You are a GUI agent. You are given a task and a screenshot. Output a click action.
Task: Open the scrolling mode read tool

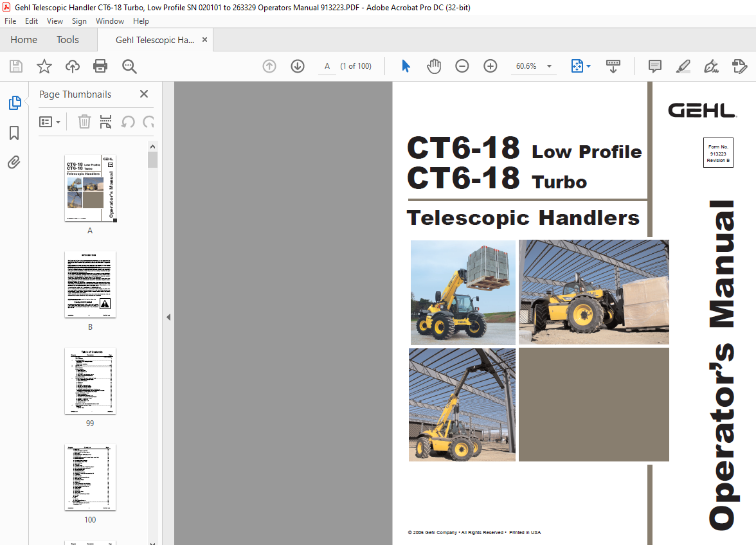[613, 66]
